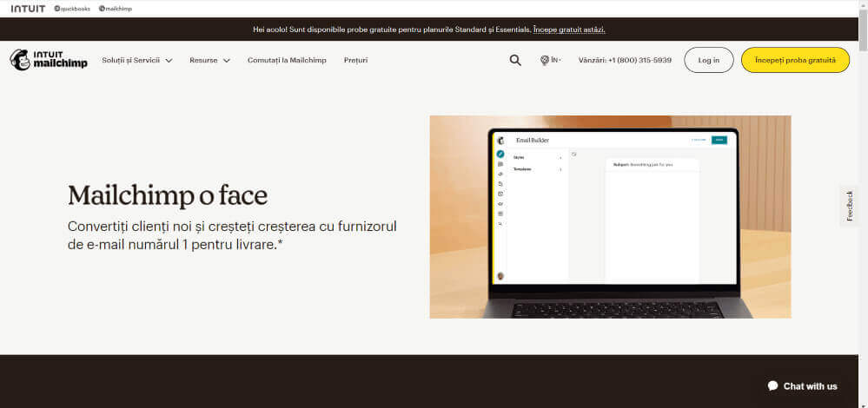Screen dimensions: 868x408
Task: Open the globe region selector
Action: pyautogui.click(x=550, y=60)
